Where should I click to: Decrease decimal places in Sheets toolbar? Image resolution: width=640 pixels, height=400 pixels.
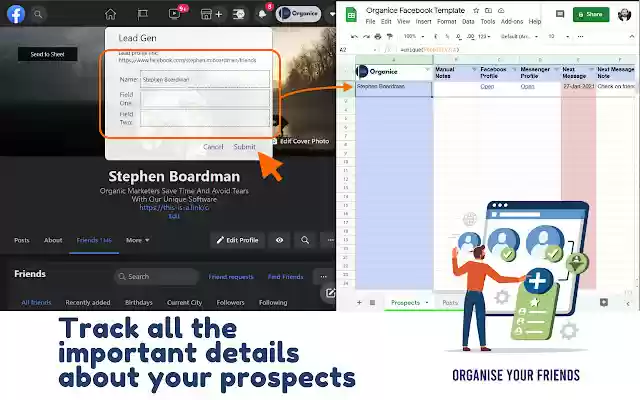(459, 36)
